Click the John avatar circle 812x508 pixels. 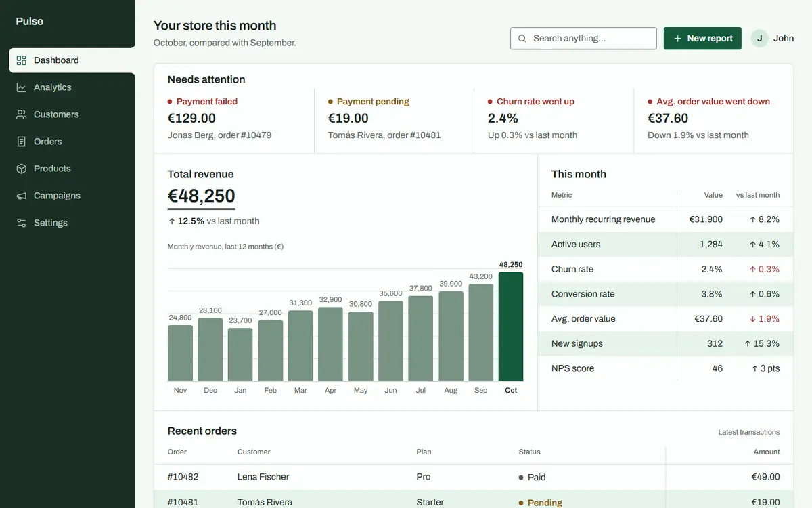759,39
